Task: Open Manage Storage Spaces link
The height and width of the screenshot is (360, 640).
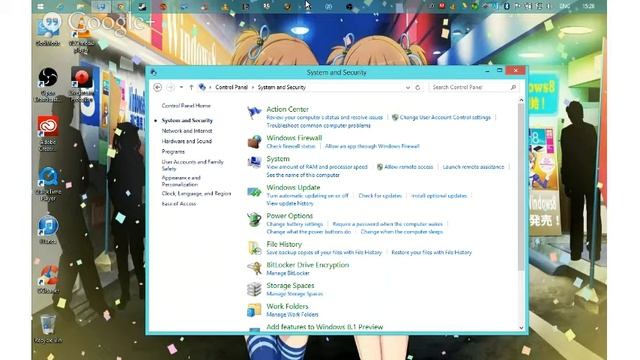Action: click(x=294, y=294)
